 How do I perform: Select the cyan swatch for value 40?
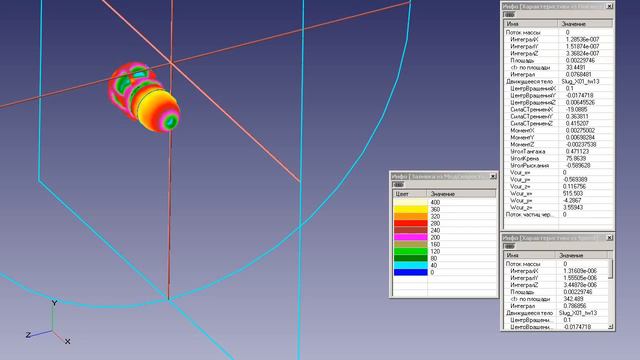tap(411, 265)
